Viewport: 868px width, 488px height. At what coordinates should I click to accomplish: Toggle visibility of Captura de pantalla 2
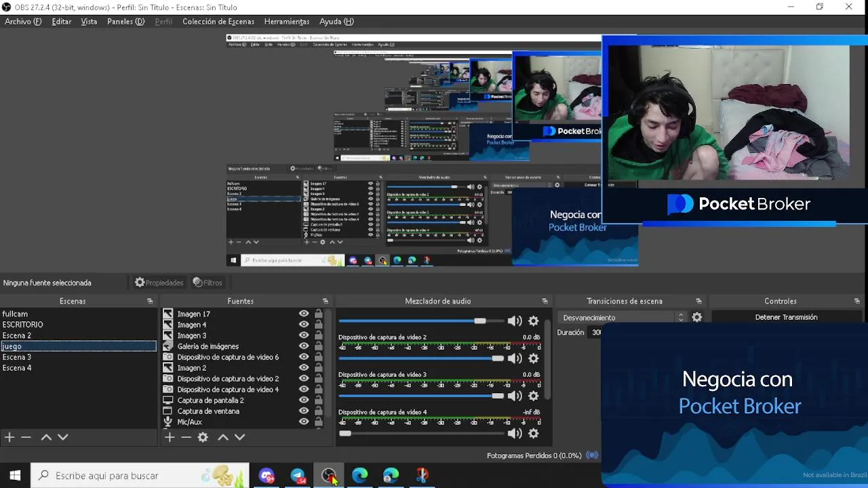coord(304,400)
